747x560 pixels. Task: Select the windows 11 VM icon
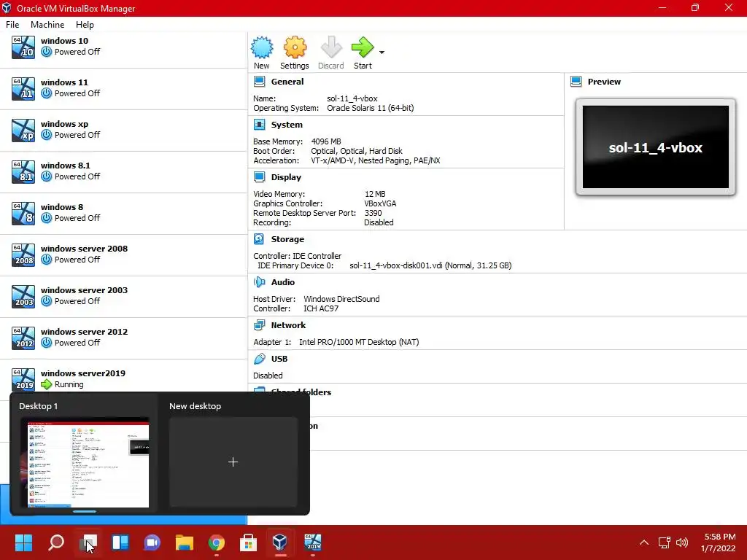23,88
